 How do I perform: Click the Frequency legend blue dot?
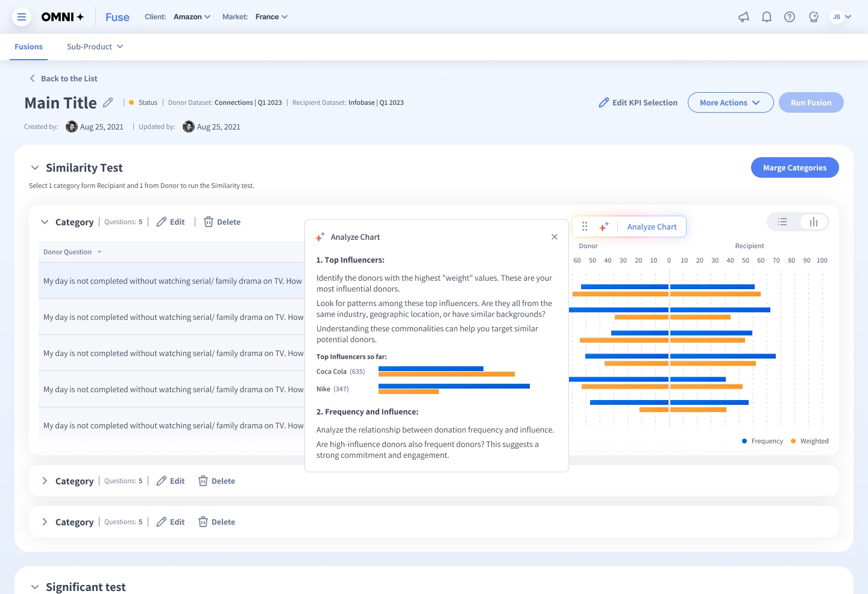point(744,441)
